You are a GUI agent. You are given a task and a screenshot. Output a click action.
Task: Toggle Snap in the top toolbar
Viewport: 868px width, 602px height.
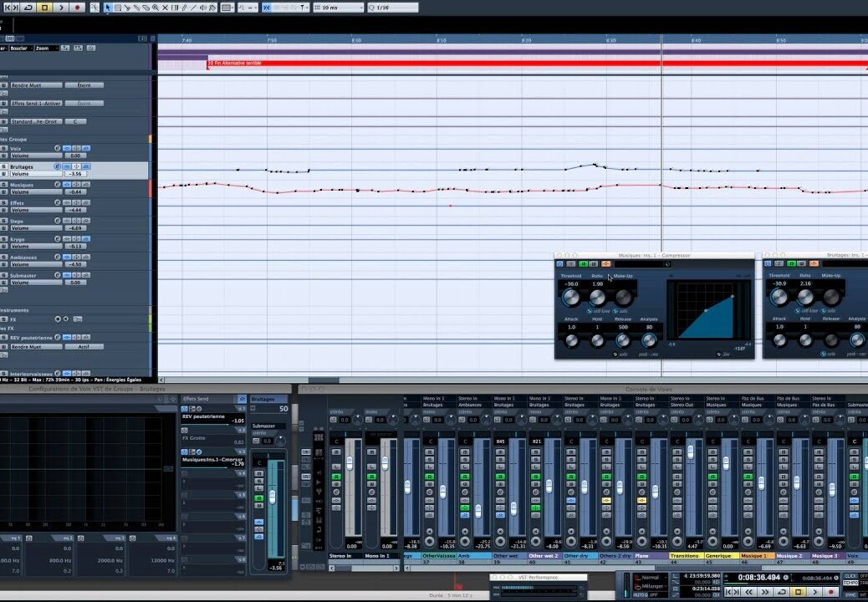pos(266,8)
